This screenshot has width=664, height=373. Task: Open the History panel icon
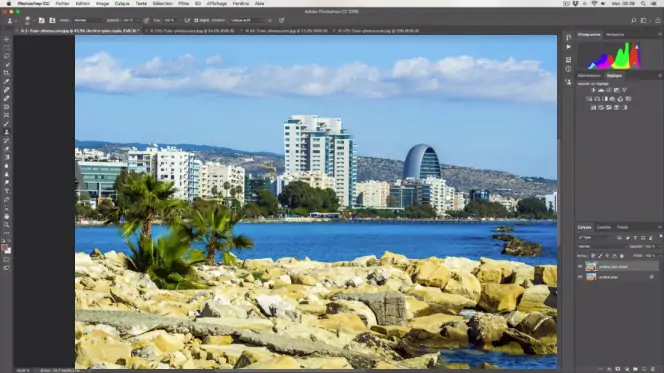(x=568, y=37)
